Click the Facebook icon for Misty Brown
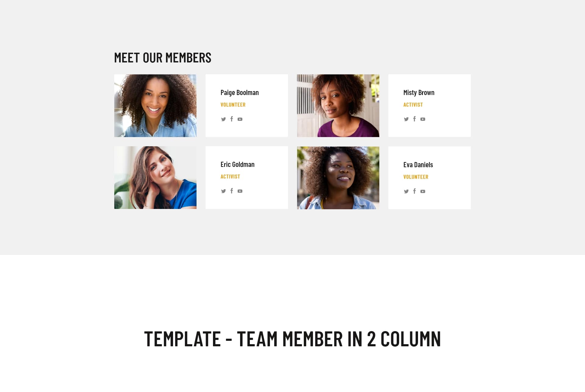585x392 pixels. click(x=414, y=119)
